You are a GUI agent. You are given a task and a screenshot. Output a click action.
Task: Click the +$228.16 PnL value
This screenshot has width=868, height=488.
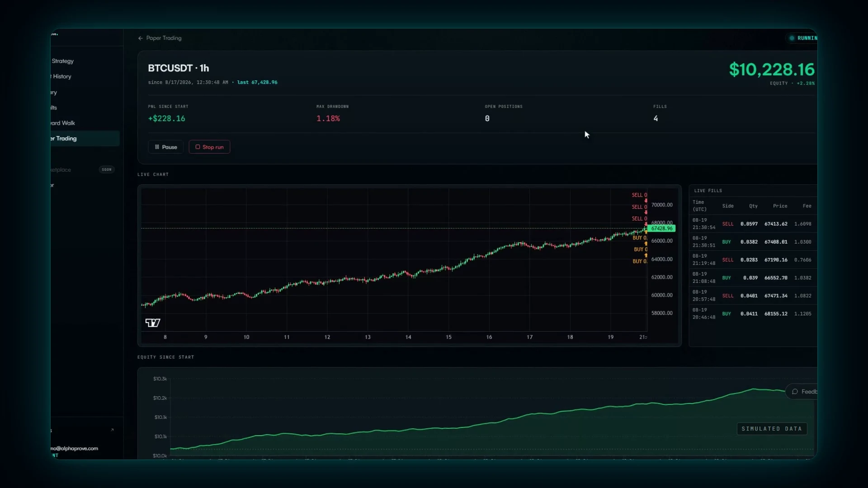tap(167, 119)
